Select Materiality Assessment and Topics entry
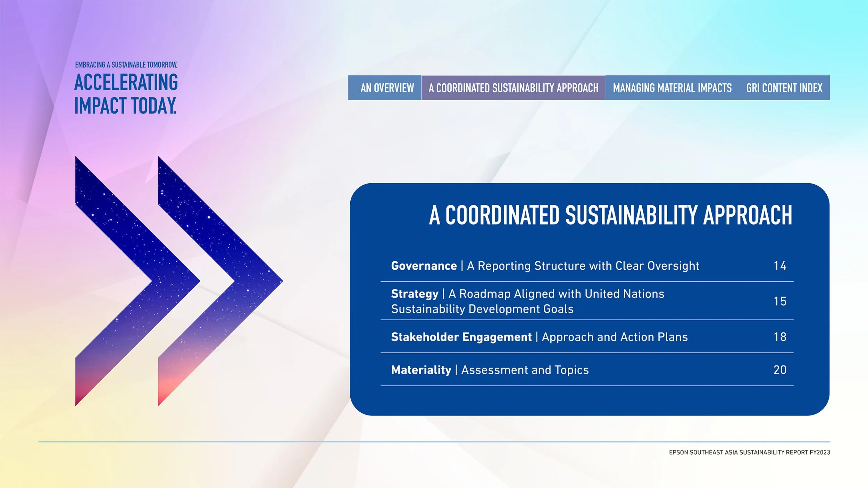The image size is (868, 488). click(x=490, y=370)
